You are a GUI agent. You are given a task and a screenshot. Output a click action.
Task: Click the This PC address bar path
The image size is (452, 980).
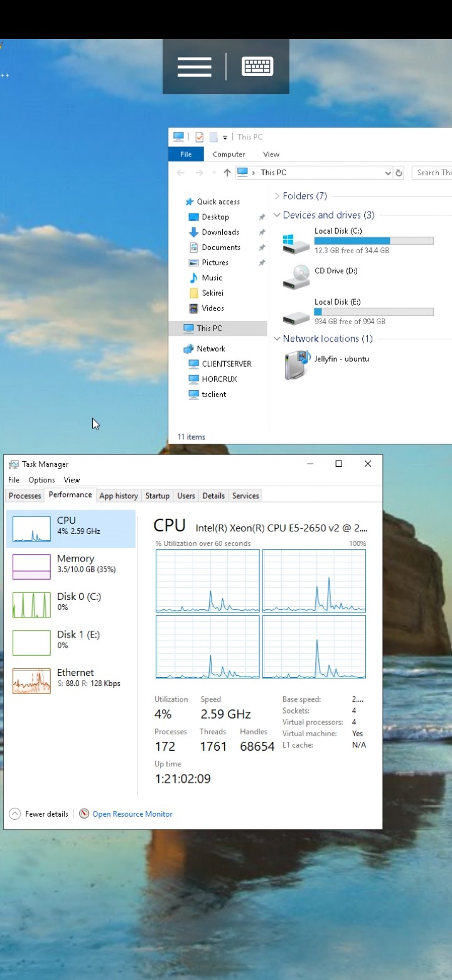(x=273, y=173)
